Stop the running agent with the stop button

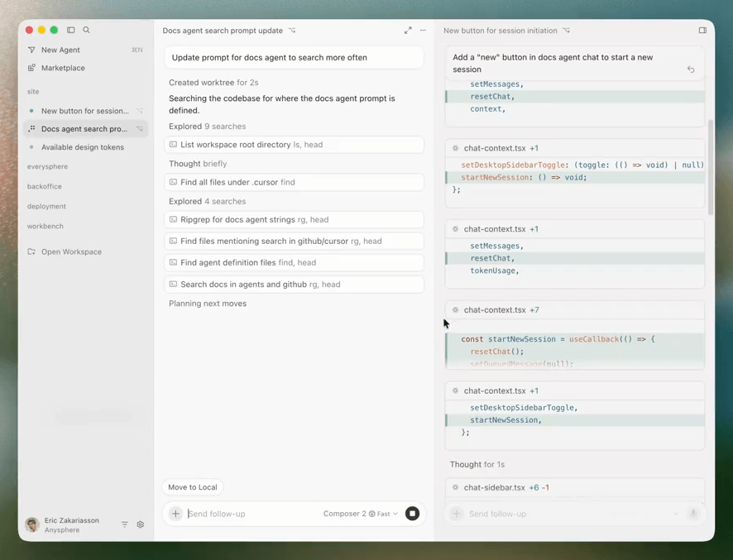point(412,514)
